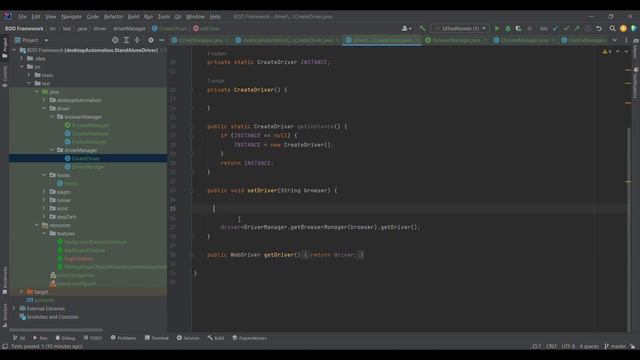Image resolution: width=640 pixels, height=360 pixels.
Task: Open the Git tool window button
Action: click(19, 338)
